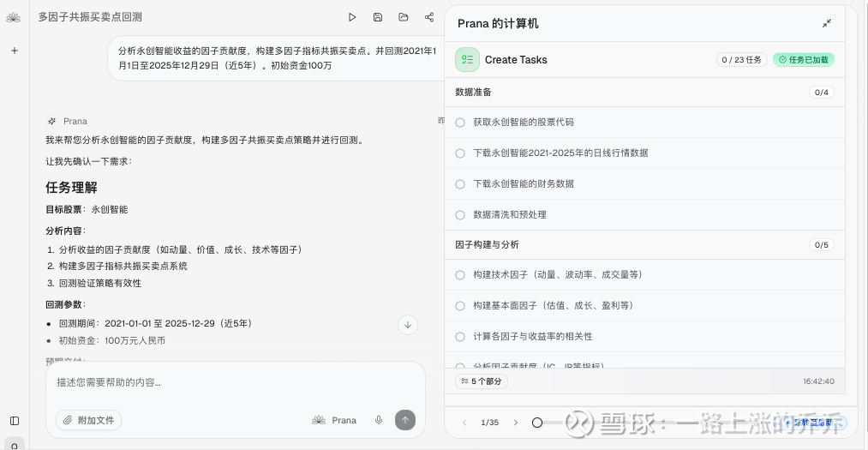Mark 下载永创智能的财务数据 task circle

[x=460, y=184]
